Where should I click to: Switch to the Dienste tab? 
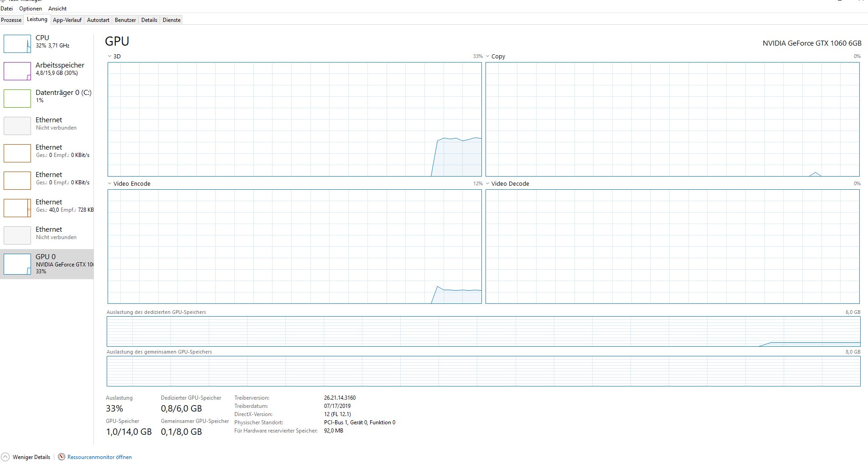[171, 20]
